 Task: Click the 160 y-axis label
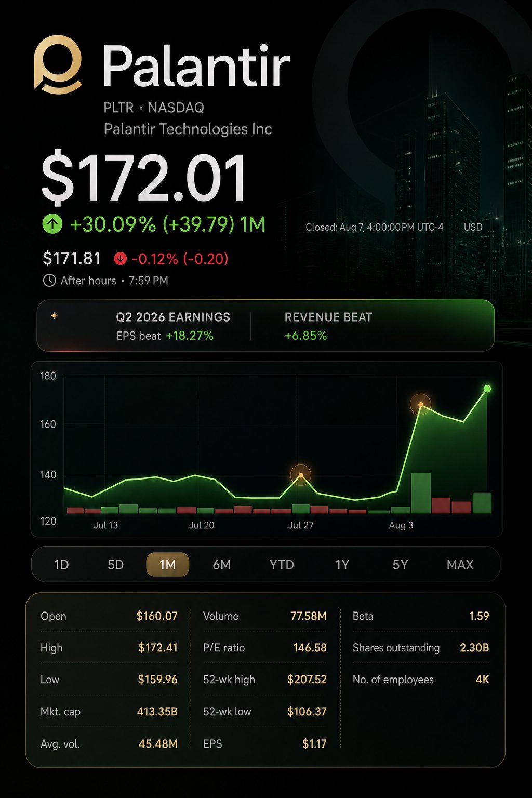(x=48, y=424)
